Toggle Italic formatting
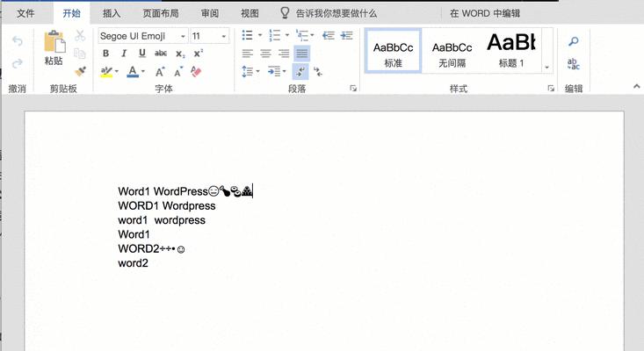 (124, 54)
